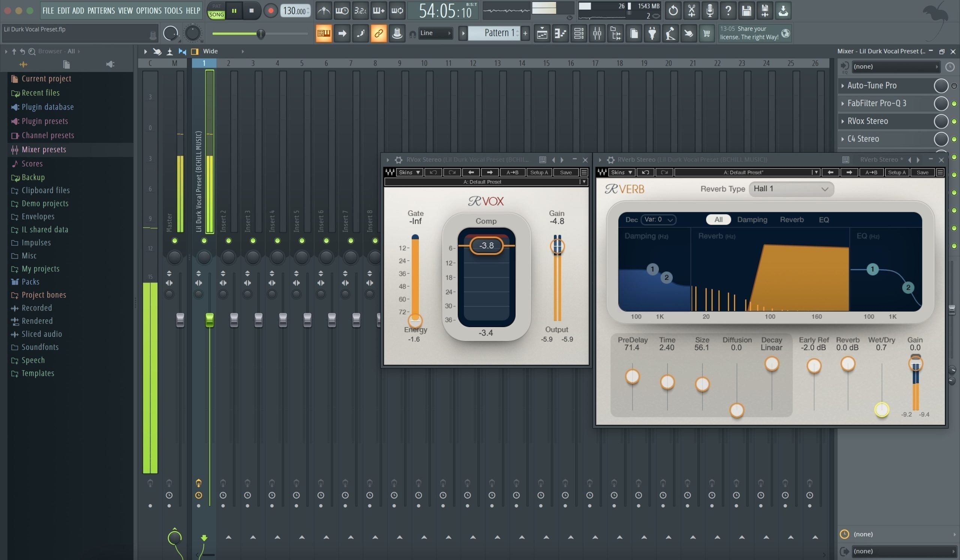
Task: Open the Plugin picker plug icon
Action: point(652,33)
